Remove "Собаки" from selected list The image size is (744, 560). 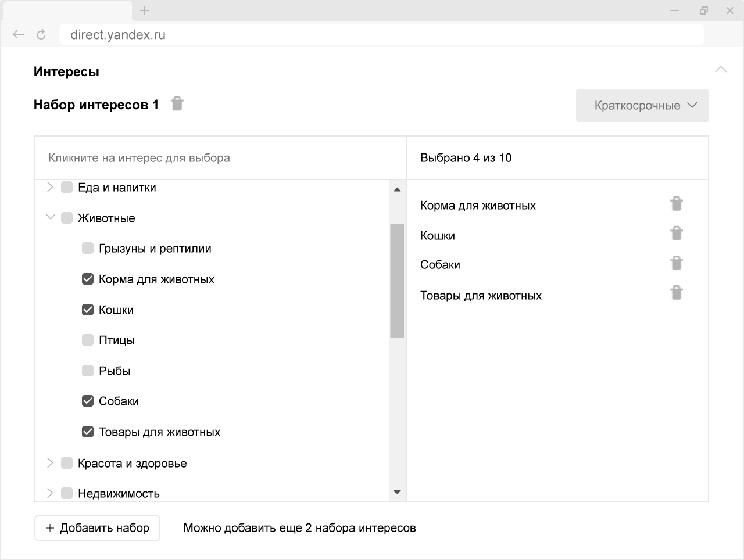(677, 263)
